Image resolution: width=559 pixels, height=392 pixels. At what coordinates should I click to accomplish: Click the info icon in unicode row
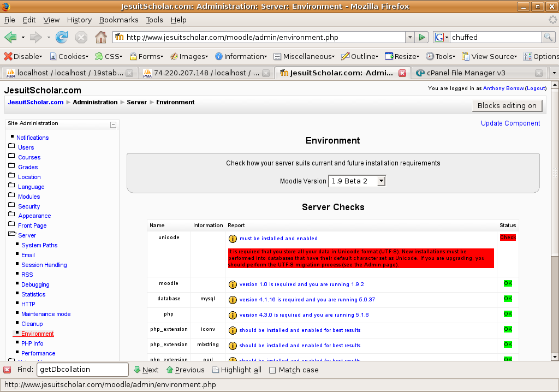pos(233,239)
